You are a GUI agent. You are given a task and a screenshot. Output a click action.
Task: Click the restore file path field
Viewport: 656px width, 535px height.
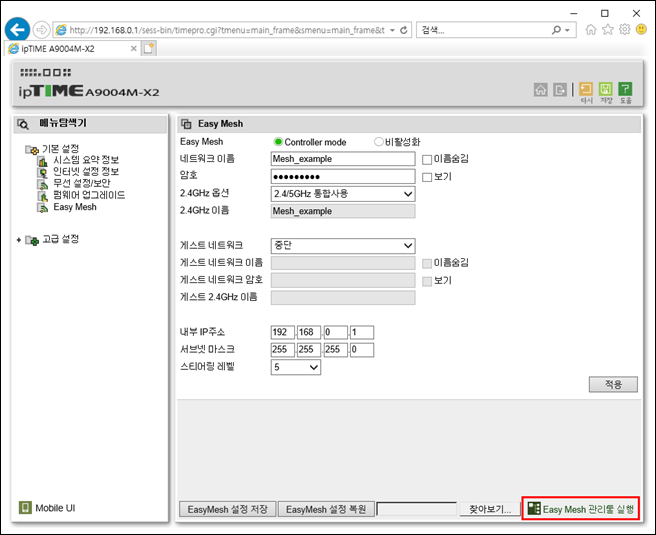coord(417,509)
